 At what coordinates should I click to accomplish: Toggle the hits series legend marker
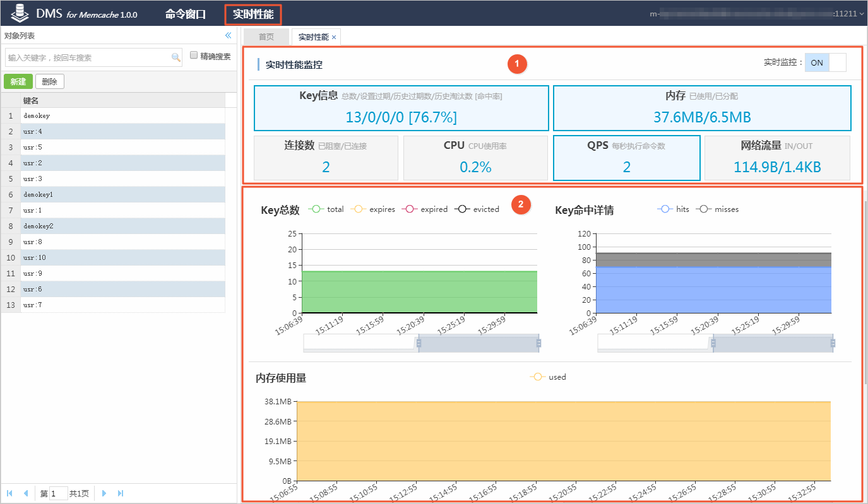coord(665,209)
